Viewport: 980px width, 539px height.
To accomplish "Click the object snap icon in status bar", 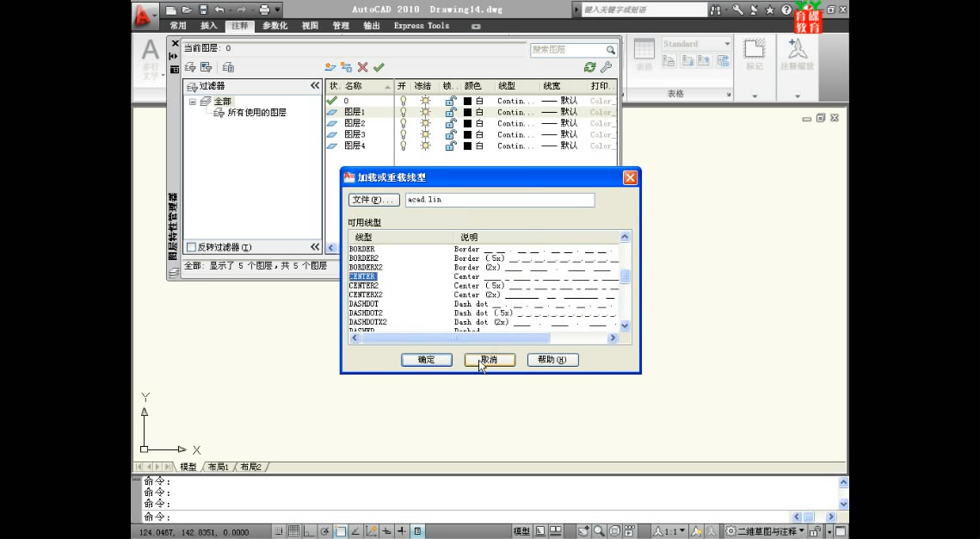I will click(x=341, y=531).
